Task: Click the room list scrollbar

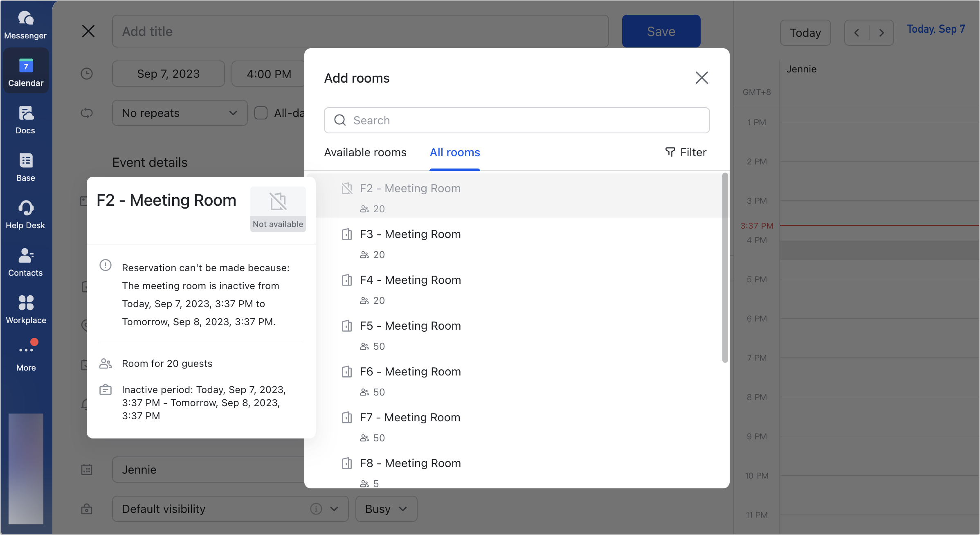Action: point(725,268)
